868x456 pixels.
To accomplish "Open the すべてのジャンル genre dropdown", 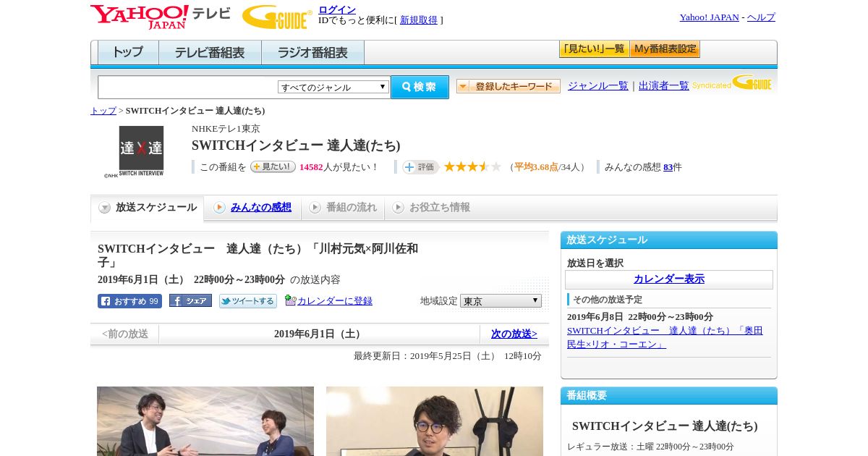I will coord(333,87).
